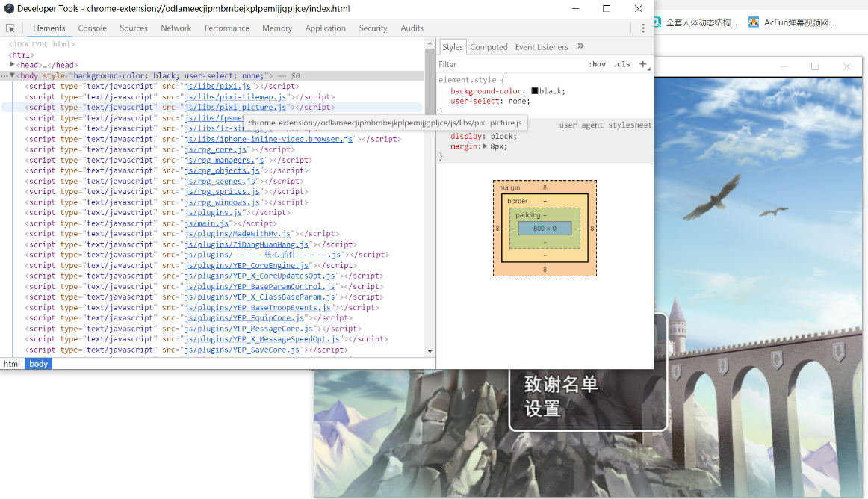
Task: Choose 致谢名单 in the game menu
Action: pos(561,385)
